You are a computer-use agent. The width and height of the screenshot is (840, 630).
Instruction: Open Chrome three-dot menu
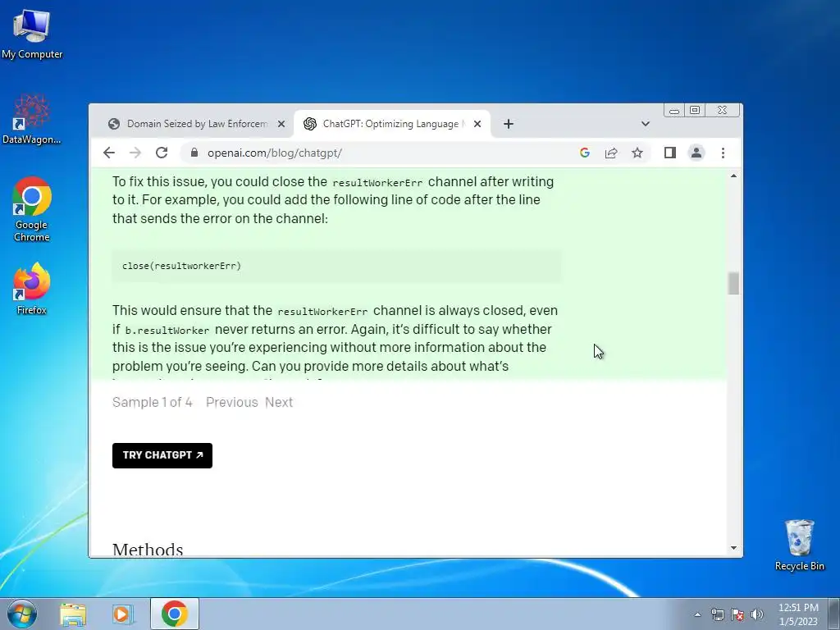point(723,153)
